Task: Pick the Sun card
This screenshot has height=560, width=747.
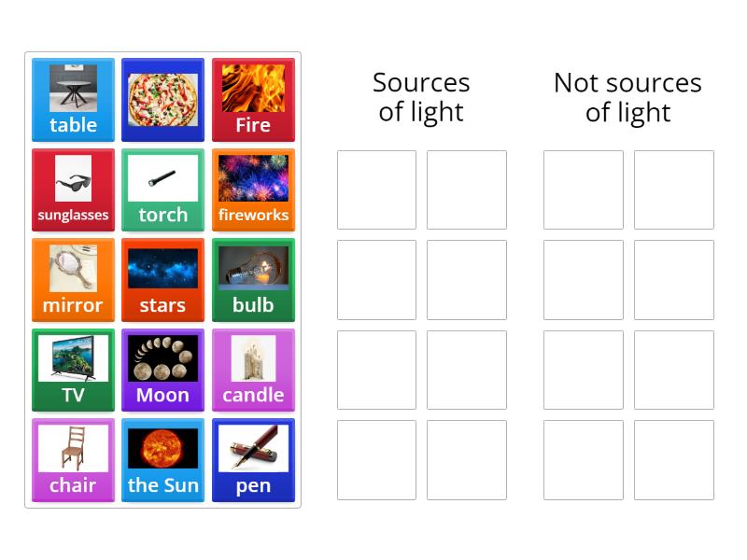Action: 162,460
